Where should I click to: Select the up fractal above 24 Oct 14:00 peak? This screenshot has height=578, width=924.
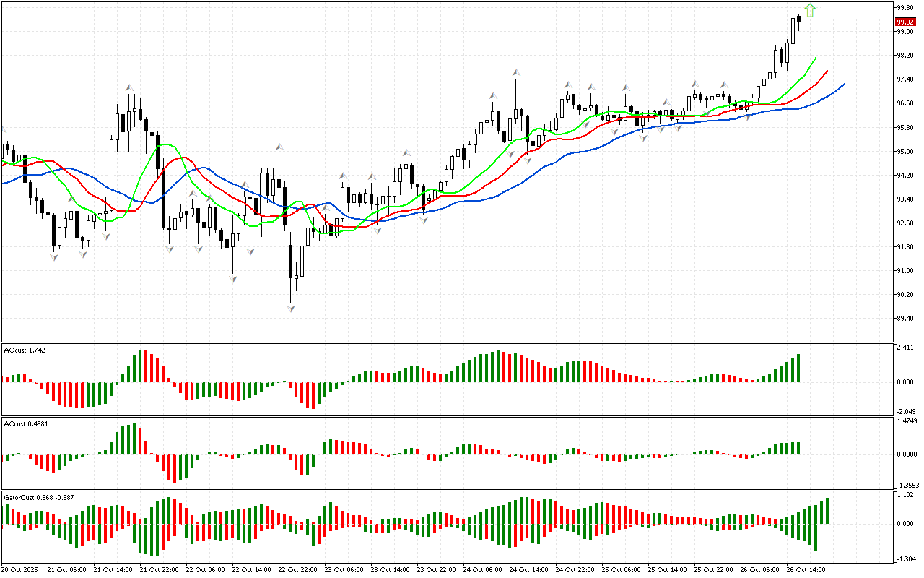coord(516,73)
